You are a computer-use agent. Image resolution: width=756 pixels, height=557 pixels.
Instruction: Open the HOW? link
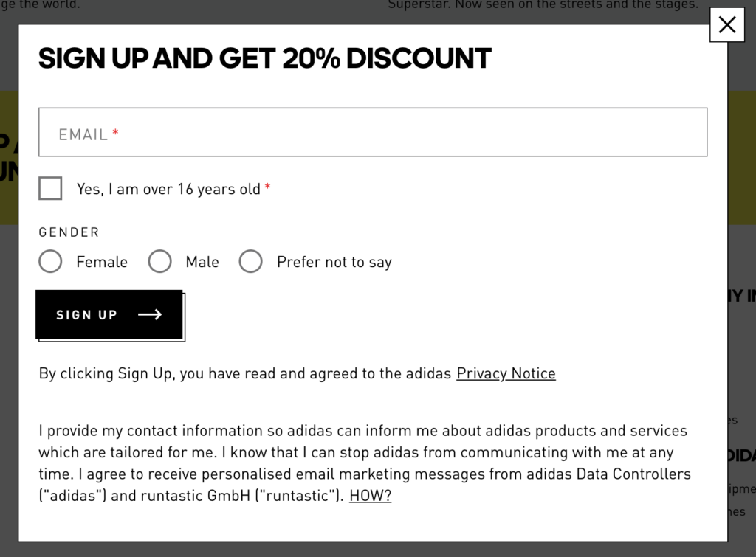pyautogui.click(x=371, y=495)
